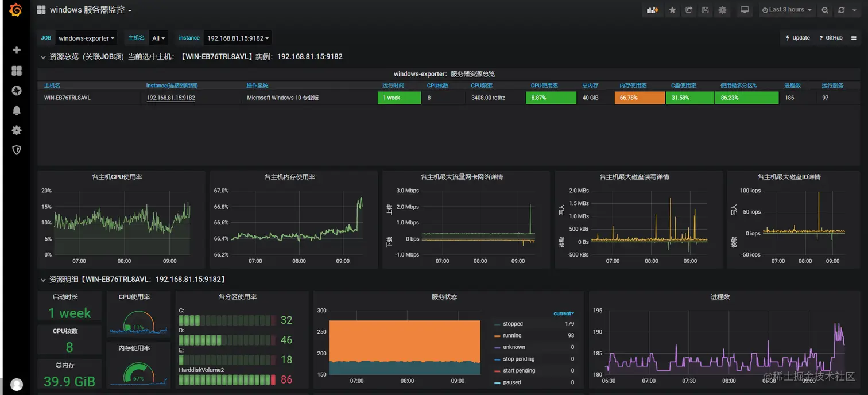Sort table by 主机名 column header

(52, 86)
